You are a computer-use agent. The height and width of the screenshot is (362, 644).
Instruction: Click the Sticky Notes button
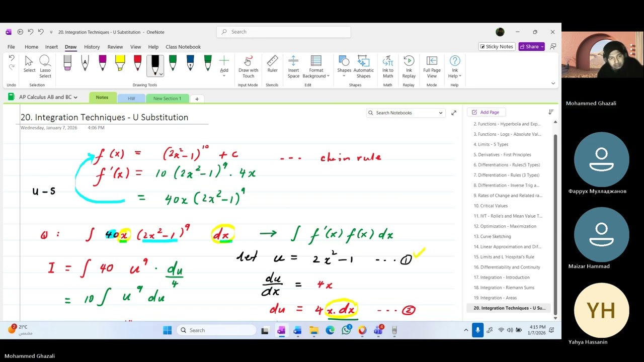click(x=496, y=47)
